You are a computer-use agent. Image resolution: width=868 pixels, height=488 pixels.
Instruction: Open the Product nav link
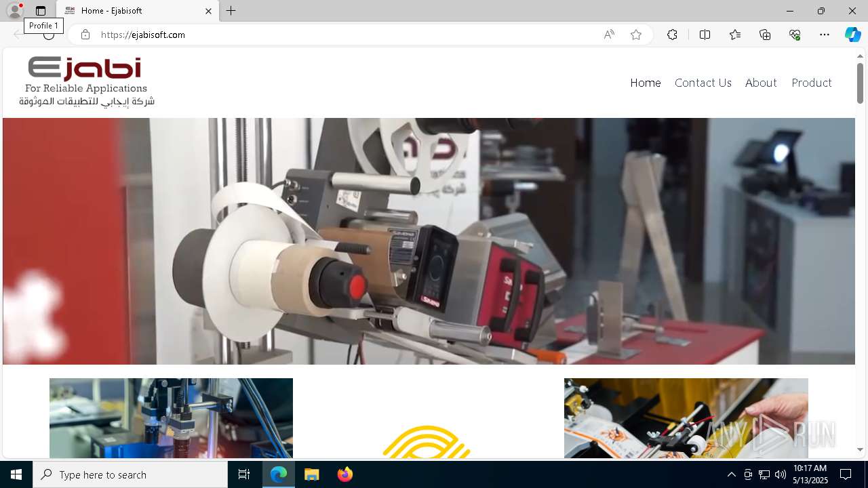pyautogui.click(x=812, y=83)
